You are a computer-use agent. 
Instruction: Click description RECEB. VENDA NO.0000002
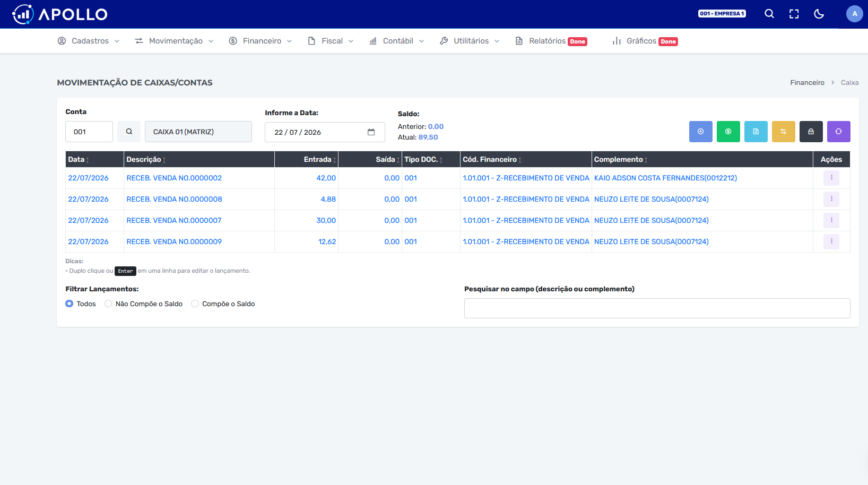point(174,178)
